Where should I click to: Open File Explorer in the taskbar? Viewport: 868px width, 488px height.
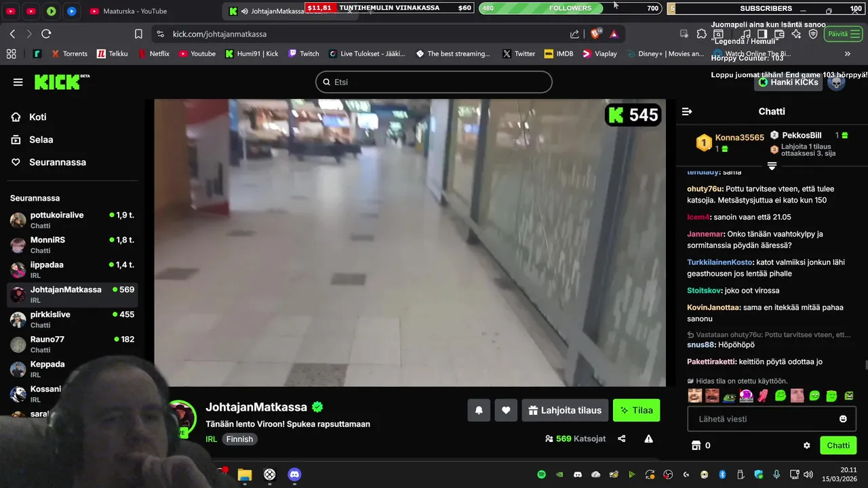[245, 474]
